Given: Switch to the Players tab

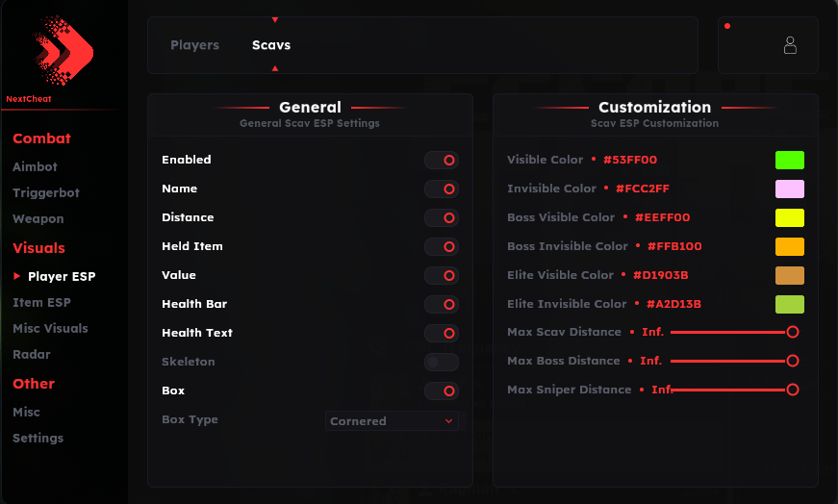Looking at the screenshot, I should click(194, 45).
